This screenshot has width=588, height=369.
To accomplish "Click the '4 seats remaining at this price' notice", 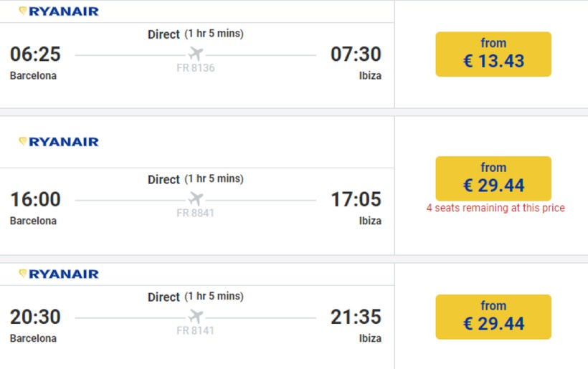I will [x=495, y=209].
